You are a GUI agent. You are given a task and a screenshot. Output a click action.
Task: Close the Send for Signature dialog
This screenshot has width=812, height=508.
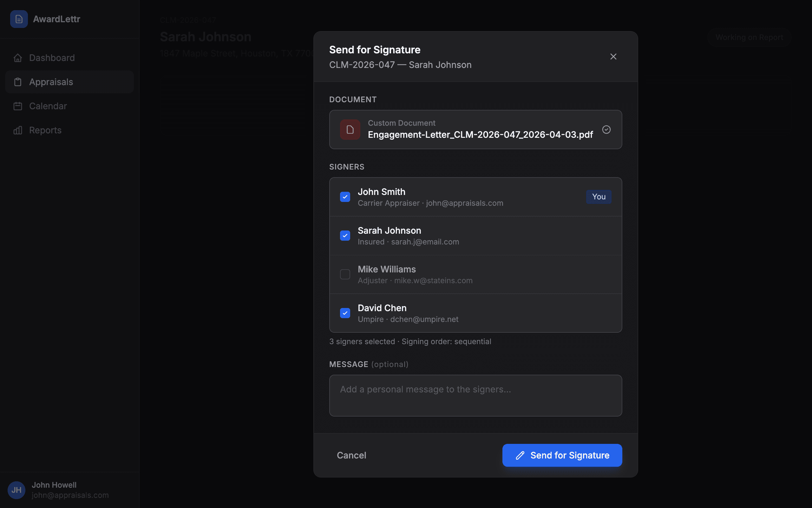[613, 57]
